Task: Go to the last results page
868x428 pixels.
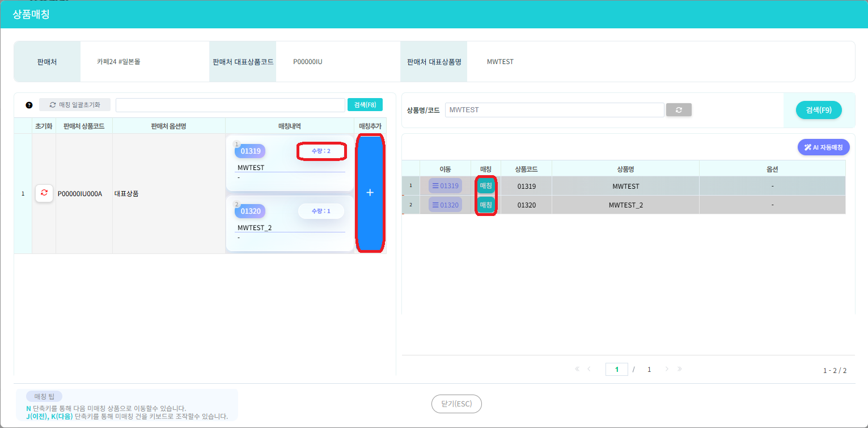Action: 679,369
